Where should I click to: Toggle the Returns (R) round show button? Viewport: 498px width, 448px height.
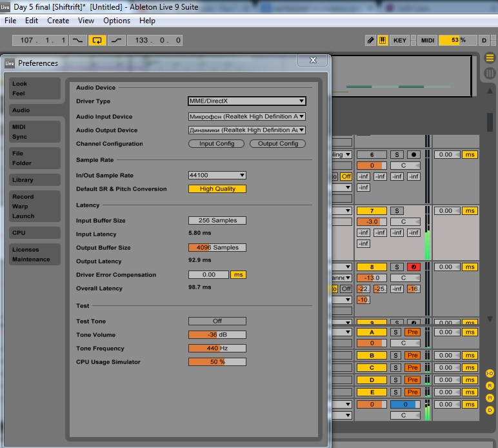[x=490, y=385]
